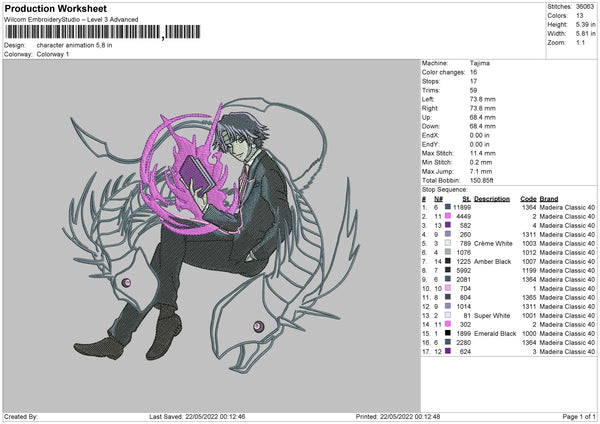
Task: Click the Description column header
Action: coord(492,199)
